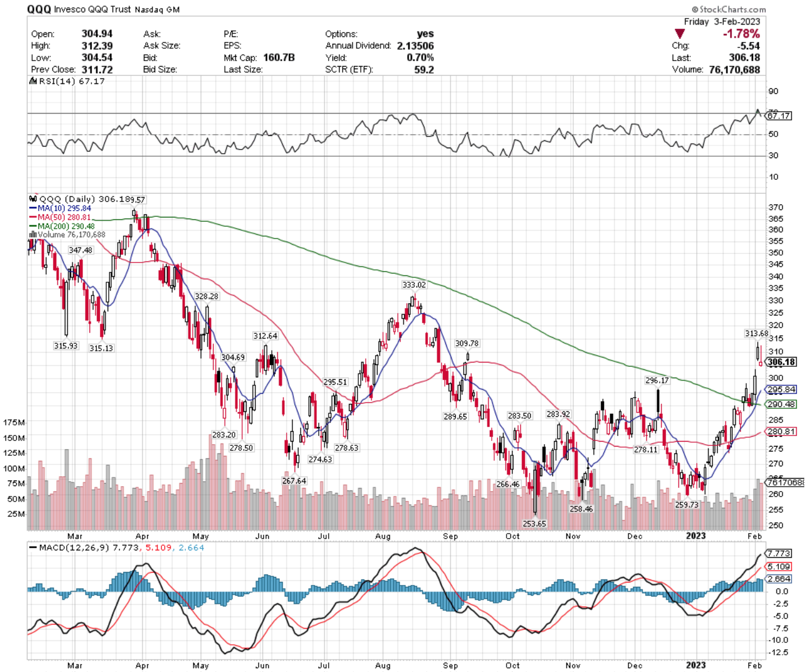Click the 5.109 signal axis tag

click(779, 566)
